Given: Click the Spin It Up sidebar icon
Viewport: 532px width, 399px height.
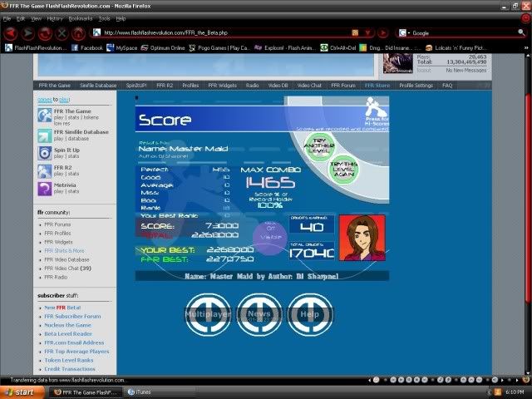Looking at the screenshot, I should (x=44, y=153).
